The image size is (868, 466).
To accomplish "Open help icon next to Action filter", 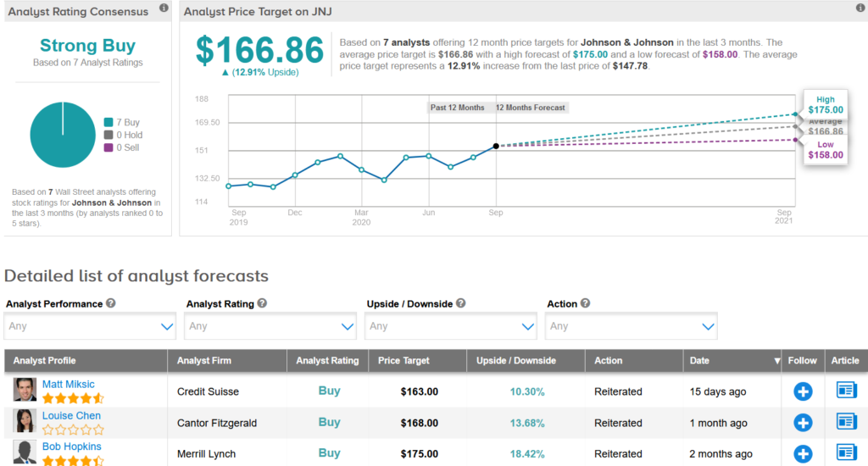I will point(585,303).
